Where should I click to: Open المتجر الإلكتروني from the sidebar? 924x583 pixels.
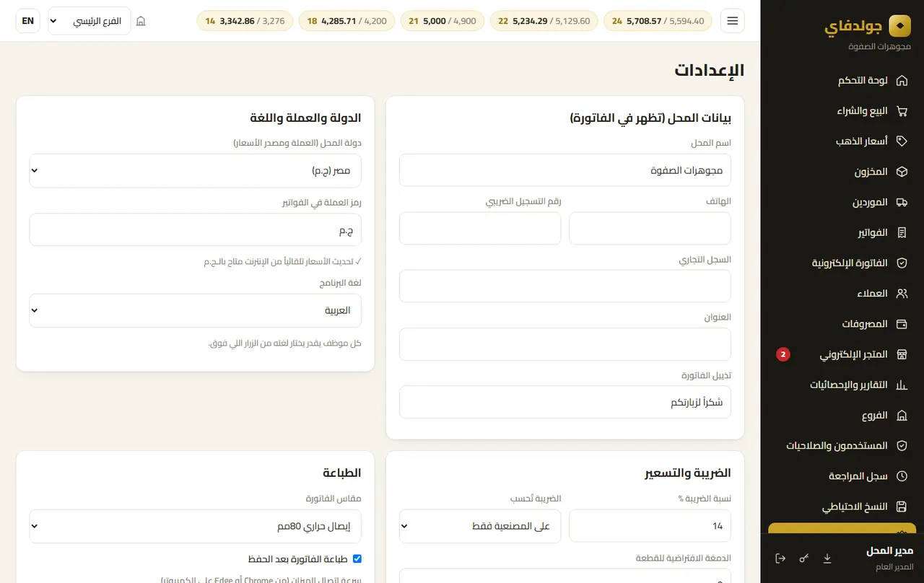click(842, 355)
